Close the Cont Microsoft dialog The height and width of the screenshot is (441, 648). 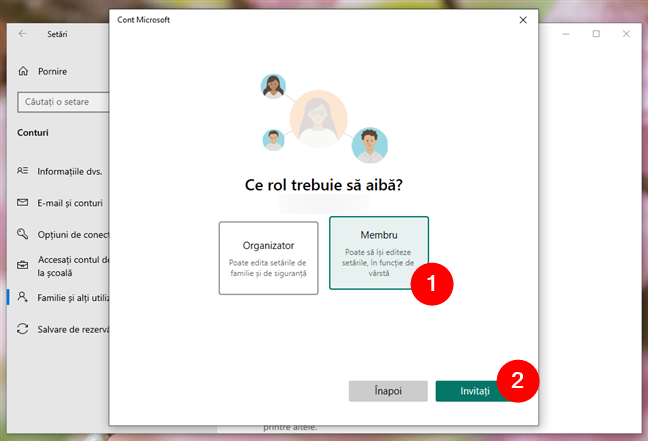click(x=519, y=19)
